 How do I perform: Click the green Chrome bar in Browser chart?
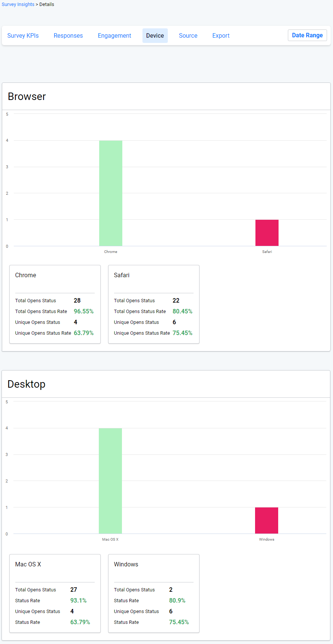[111, 193]
